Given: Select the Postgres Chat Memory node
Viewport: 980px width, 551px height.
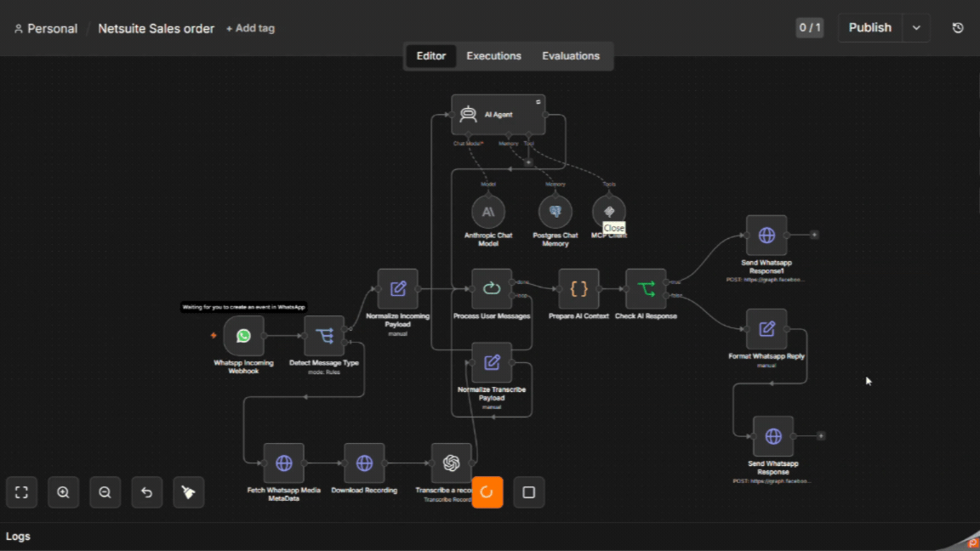Looking at the screenshot, I should [x=555, y=212].
